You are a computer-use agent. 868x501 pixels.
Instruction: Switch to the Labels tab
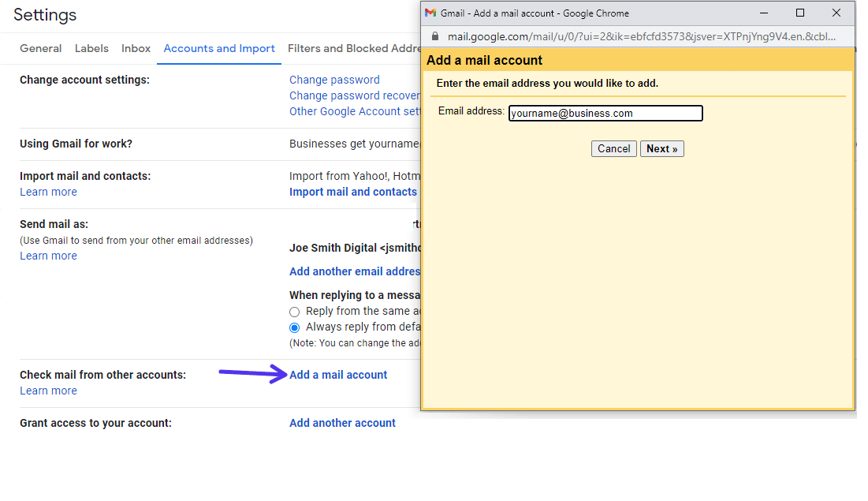tap(91, 48)
